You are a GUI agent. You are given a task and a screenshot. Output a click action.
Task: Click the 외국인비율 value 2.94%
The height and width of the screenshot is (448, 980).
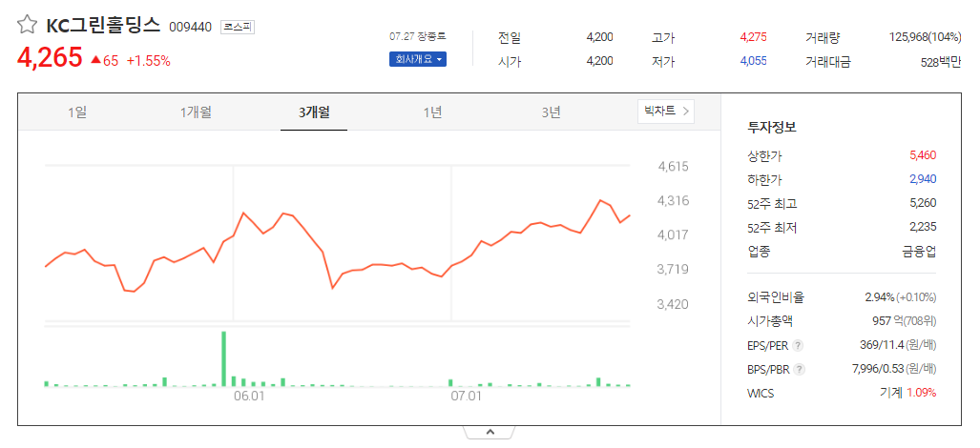click(880, 297)
